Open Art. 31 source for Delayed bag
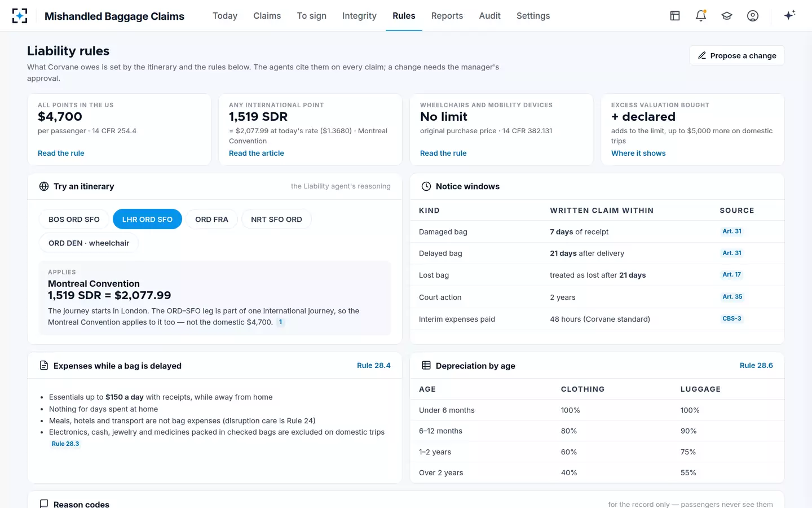Image resolution: width=812 pixels, height=508 pixels. [x=732, y=253]
